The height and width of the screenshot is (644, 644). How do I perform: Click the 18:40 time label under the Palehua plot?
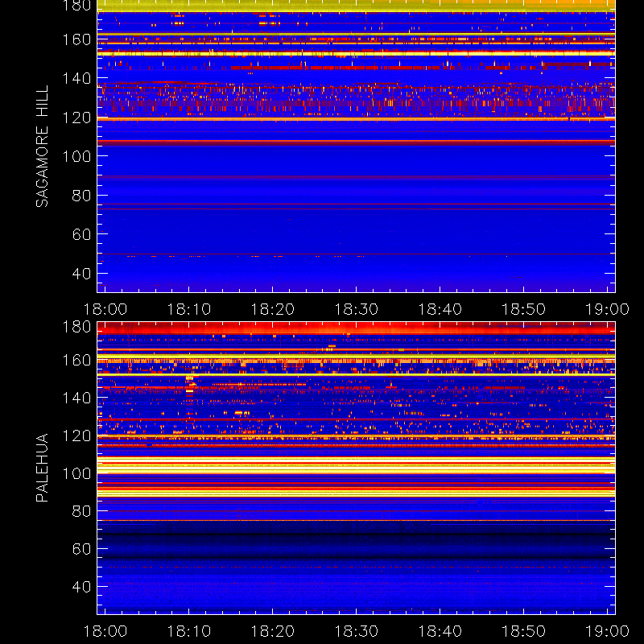click(440, 631)
